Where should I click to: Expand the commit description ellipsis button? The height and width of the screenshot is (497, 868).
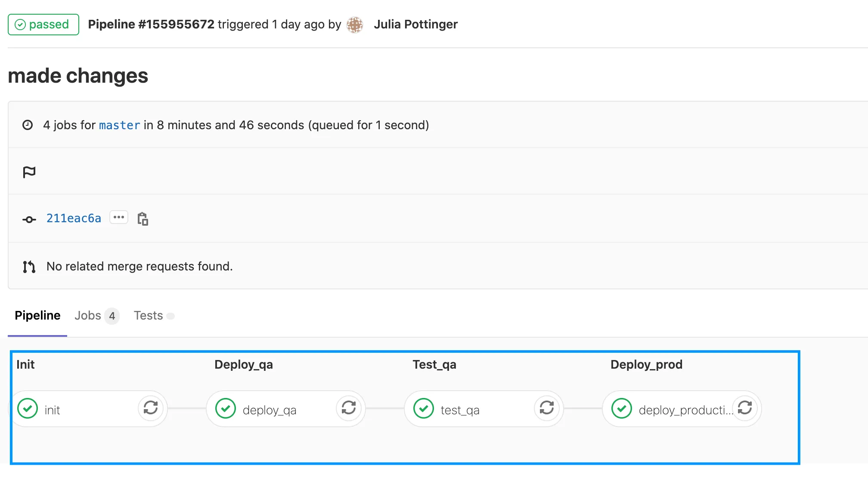click(119, 217)
